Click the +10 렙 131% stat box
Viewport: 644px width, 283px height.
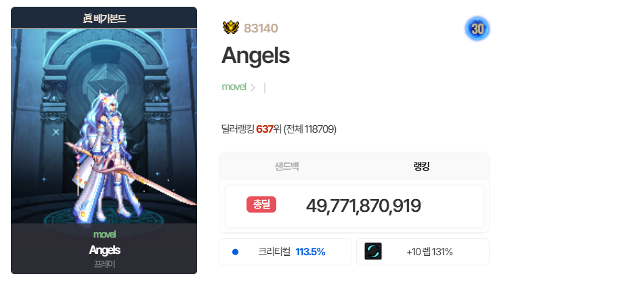(x=423, y=252)
